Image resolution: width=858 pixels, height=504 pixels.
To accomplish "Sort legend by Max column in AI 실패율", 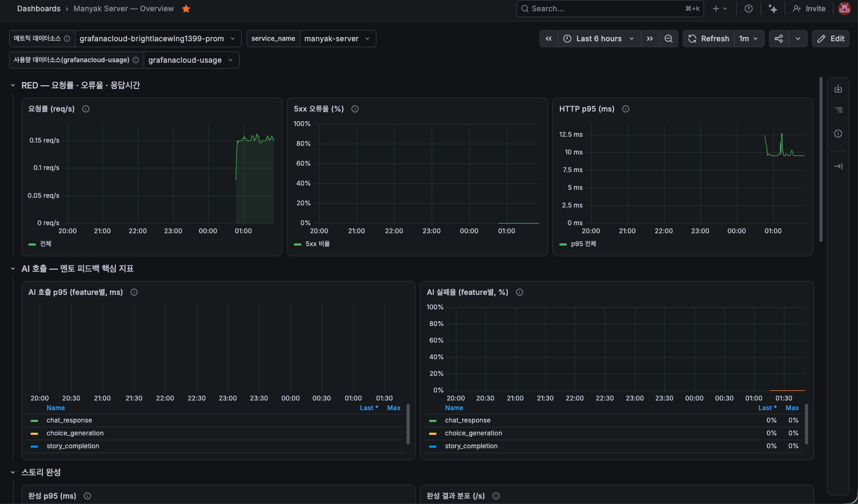I will [x=792, y=408].
